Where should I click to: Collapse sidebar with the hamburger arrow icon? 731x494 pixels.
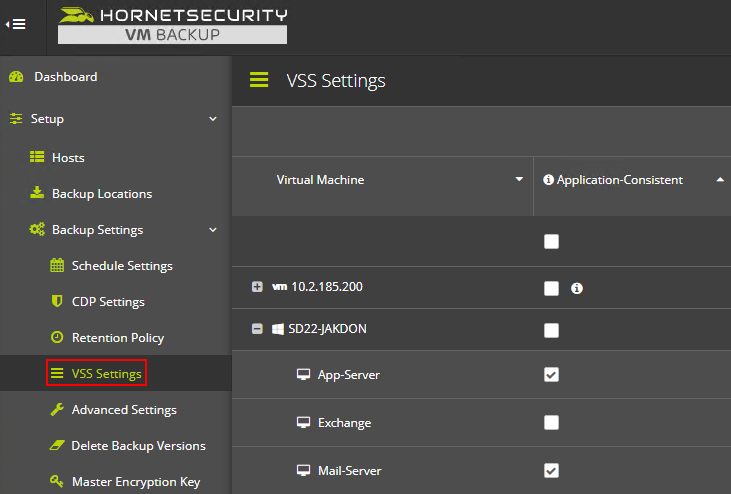point(15,24)
